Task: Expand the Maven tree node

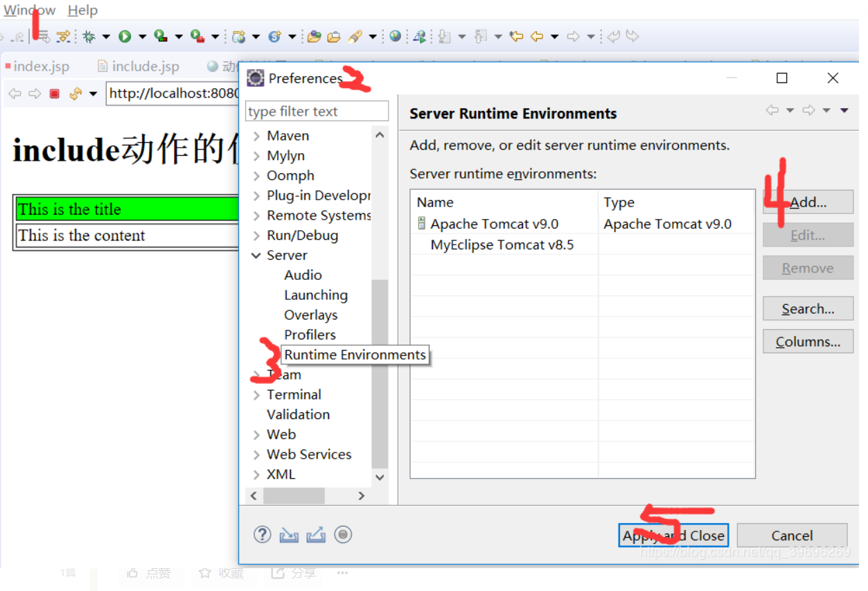Action: click(x=257, y=136)
